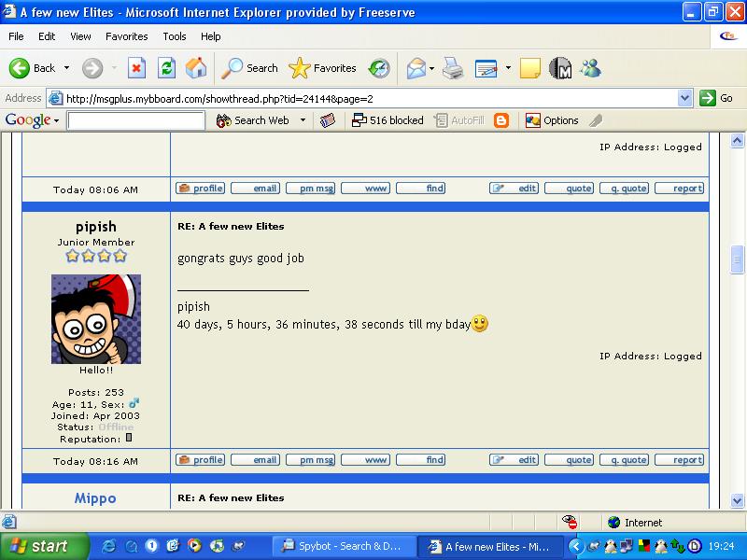Expand the Search Web dropdown arrow
This screenshot has height=560, width=747.
[x=303, y=120]
